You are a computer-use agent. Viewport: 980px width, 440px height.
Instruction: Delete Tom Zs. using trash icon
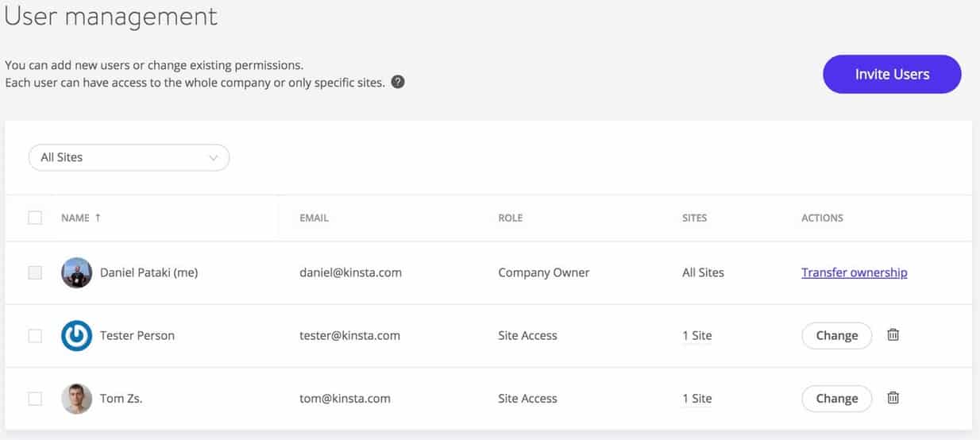tap(893, 397)
